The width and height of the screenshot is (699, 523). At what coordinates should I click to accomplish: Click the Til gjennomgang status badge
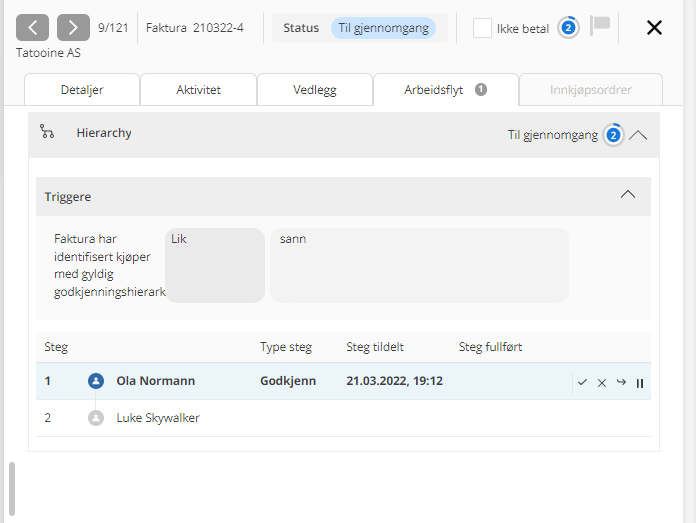384,28
